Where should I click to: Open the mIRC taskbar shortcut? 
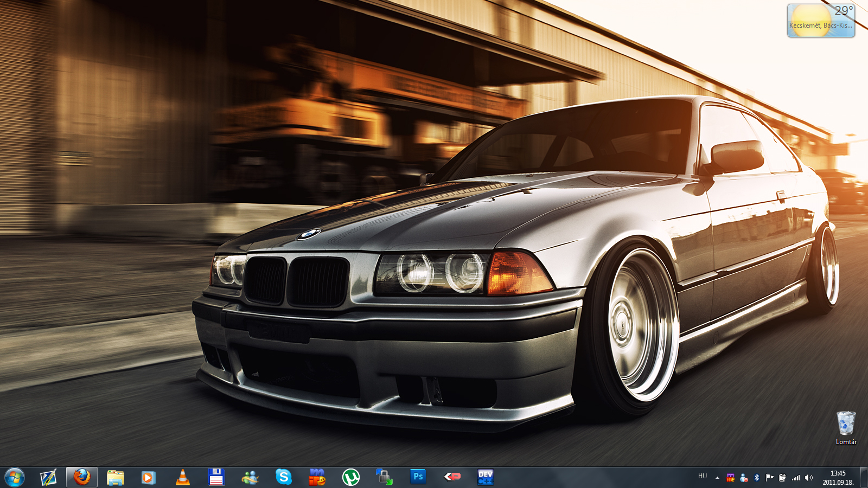tap(317, 477)
